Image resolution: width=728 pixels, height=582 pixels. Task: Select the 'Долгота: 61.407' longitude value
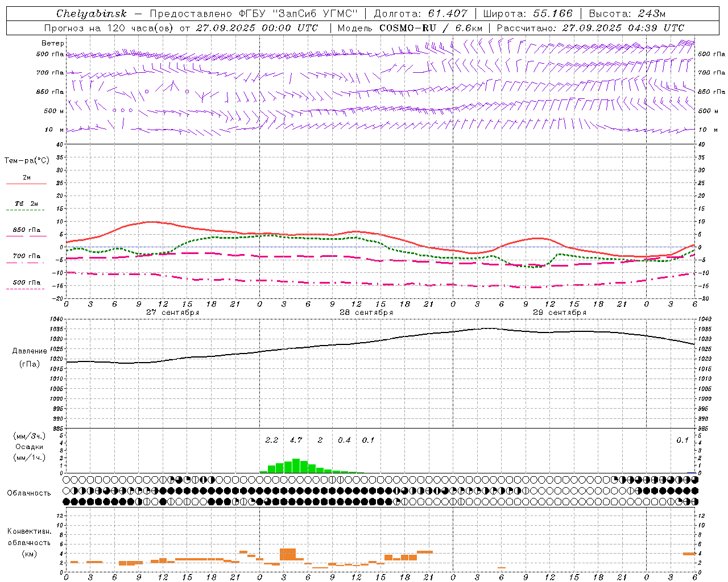click(421, 14)
